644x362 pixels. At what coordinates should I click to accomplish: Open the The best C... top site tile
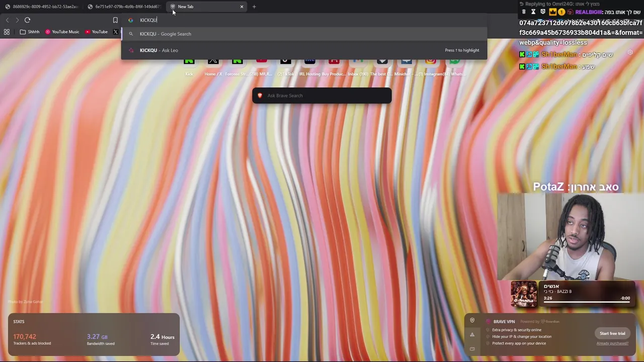[x=382, y=66]
